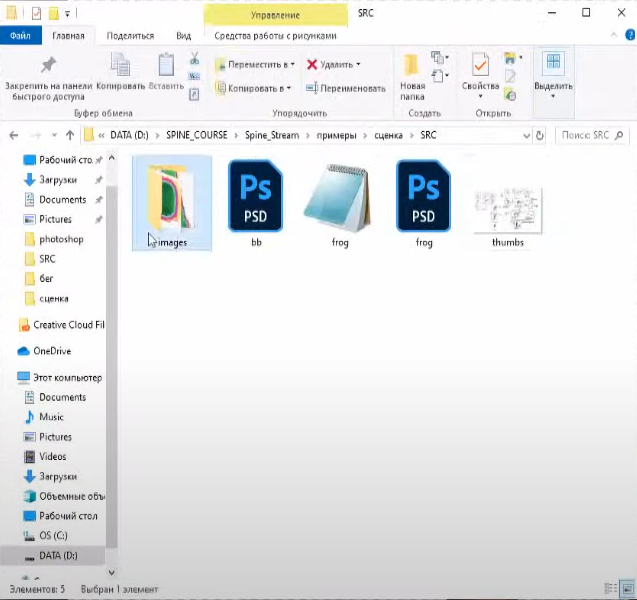Viewport: 637px width, 600px height.
Task: Click the search SRC input field
Action: point(590,135)
